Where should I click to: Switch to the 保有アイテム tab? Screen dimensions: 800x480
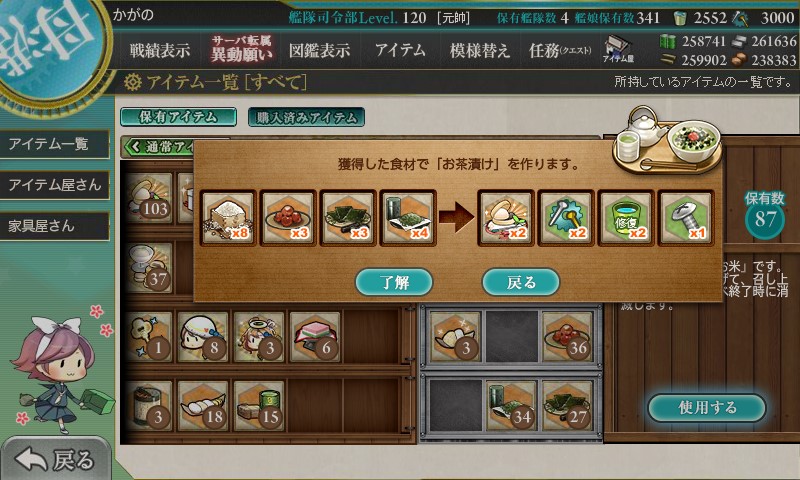(x=178, y=117)
